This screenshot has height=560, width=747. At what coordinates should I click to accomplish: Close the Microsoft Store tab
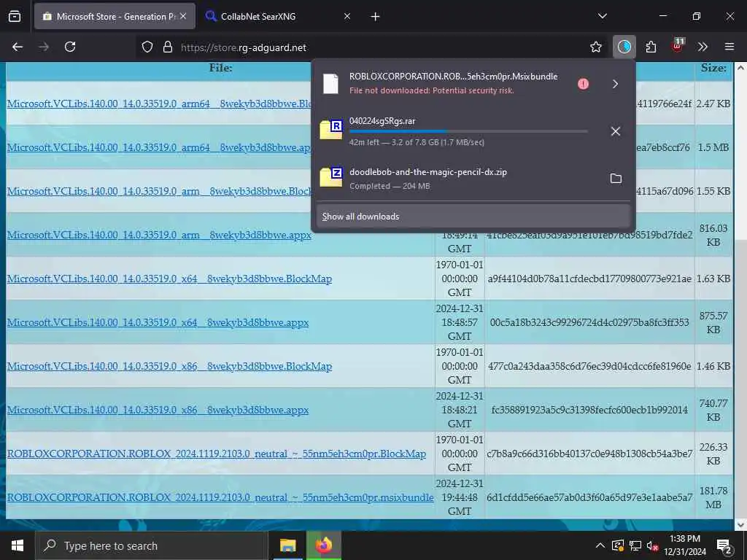coord(183,16)
